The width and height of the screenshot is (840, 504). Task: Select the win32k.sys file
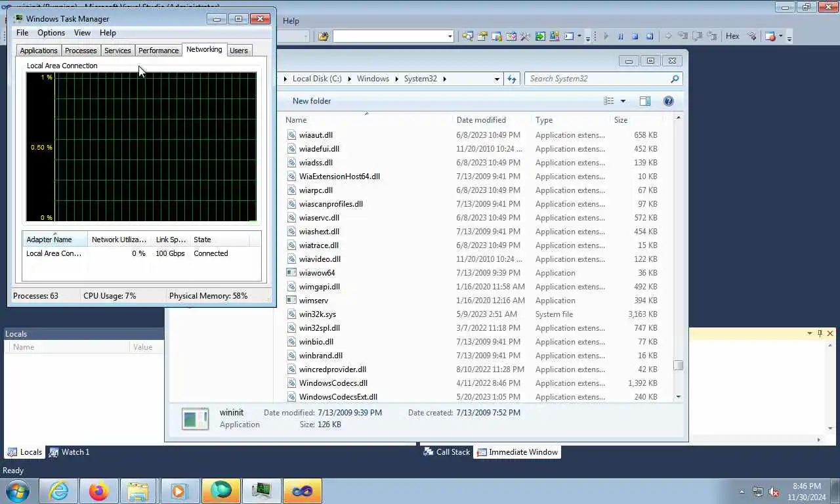point(472,314)
